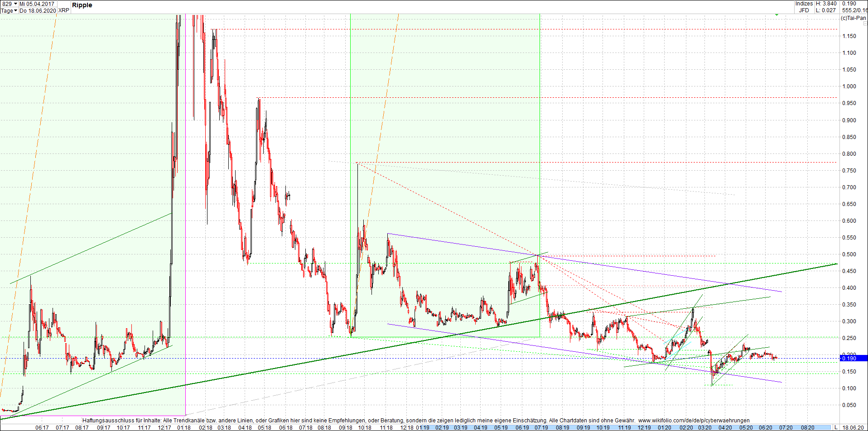Image resolution: width=868 pixels, height=431 pixels.
Task: Click the "Indizes" category label
Action: coord(805,4)
